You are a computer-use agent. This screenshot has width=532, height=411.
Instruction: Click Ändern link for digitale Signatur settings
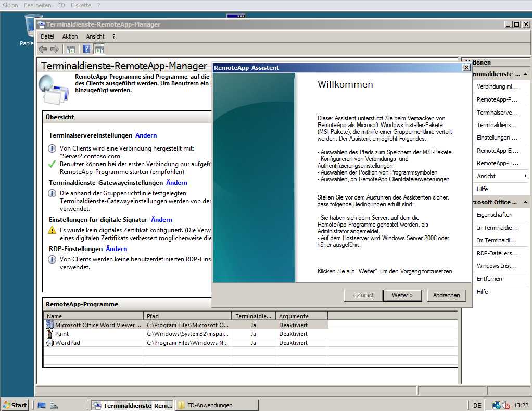161,220
